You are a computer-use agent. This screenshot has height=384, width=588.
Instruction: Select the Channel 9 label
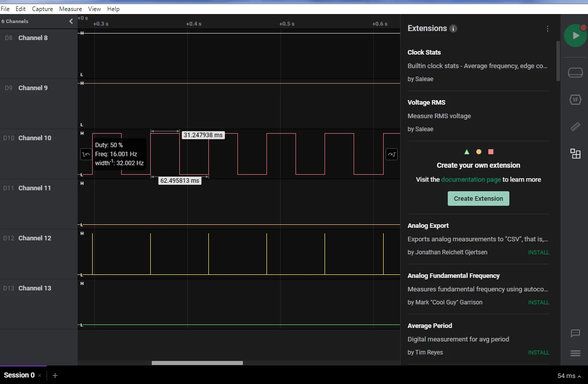(33, 88)
